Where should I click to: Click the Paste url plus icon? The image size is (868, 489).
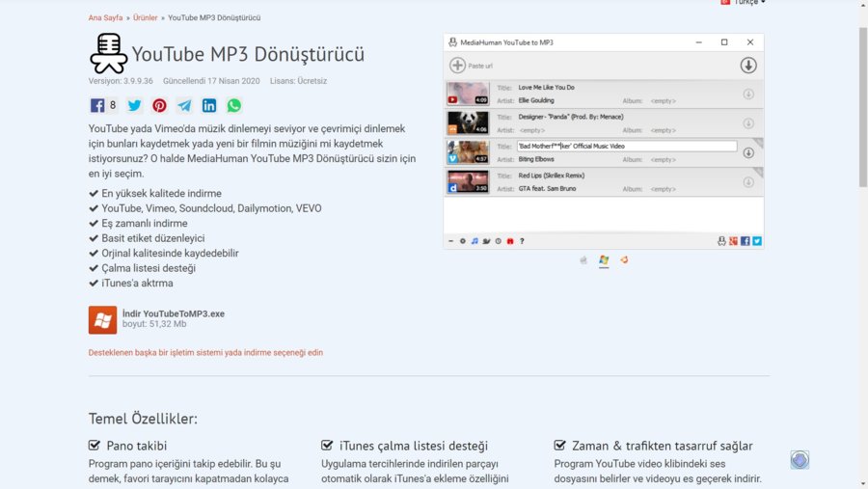click(457, 66)
